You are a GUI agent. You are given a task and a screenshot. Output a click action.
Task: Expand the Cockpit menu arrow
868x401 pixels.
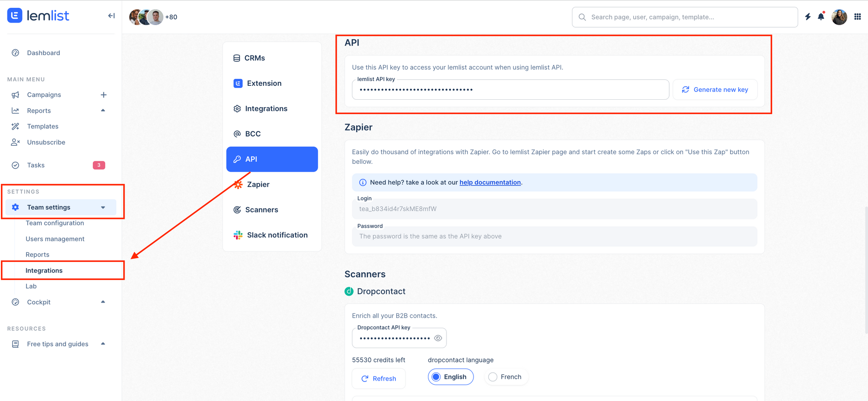103,302
